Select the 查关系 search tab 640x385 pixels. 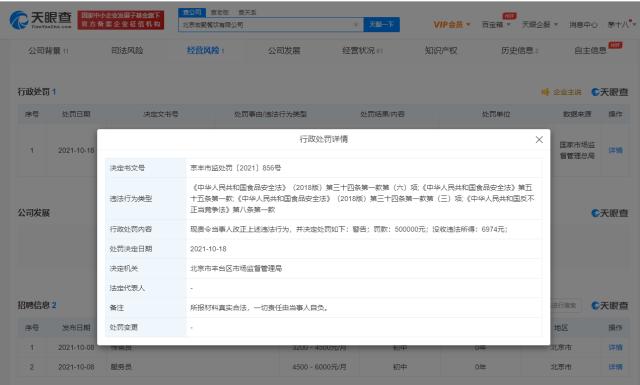pyautogui.click(x=247, y=13)
